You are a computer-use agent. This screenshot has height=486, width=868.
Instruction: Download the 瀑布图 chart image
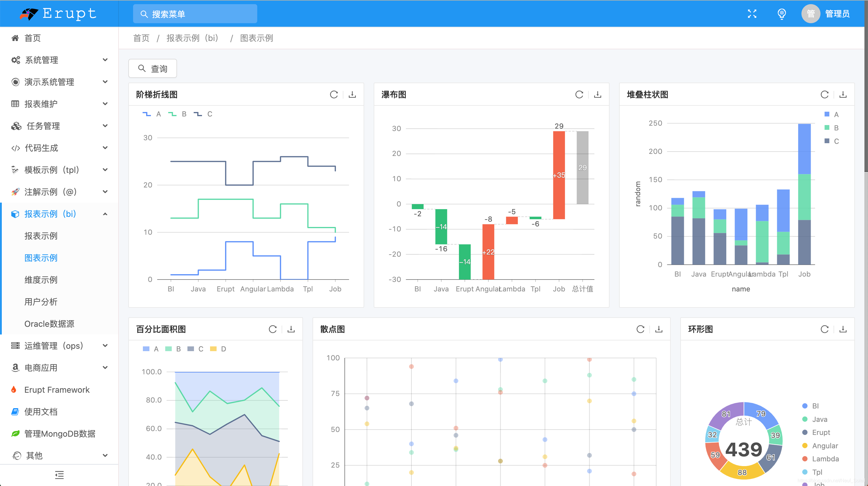(x=597, y=95)
